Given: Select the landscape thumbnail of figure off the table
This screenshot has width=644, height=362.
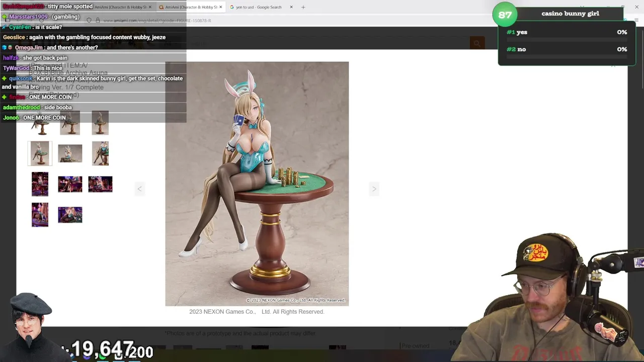Looking at the screenshot, I should (70, 153).
